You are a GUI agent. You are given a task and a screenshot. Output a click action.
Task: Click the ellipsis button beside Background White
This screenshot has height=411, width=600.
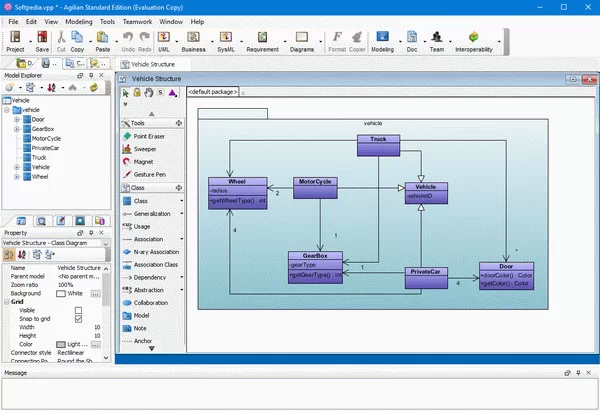[96, 293]
